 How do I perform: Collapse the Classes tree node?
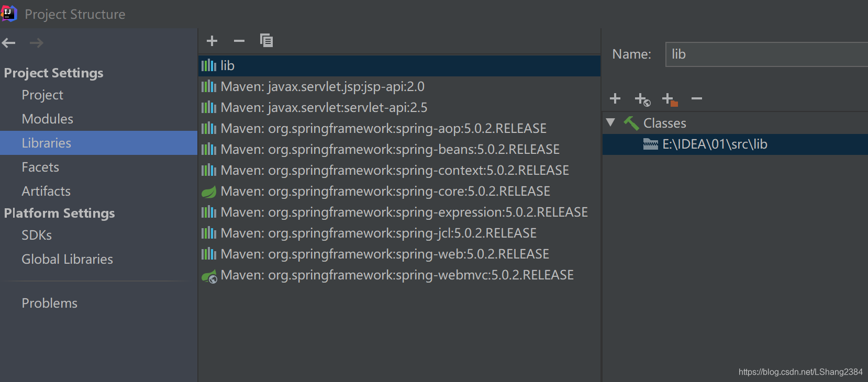[x=610, y=123]
